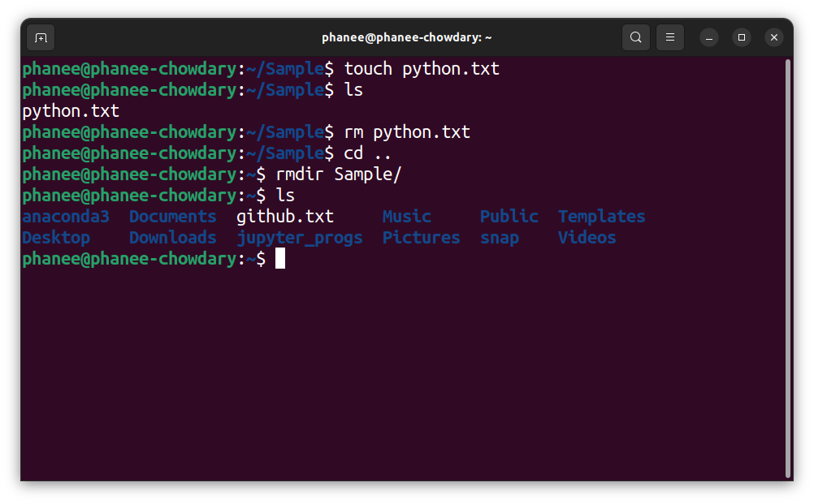This screenshot has width=814, height=504.
Task: Click the 'jupyter_progs' directory name
Action: (300, 238)
